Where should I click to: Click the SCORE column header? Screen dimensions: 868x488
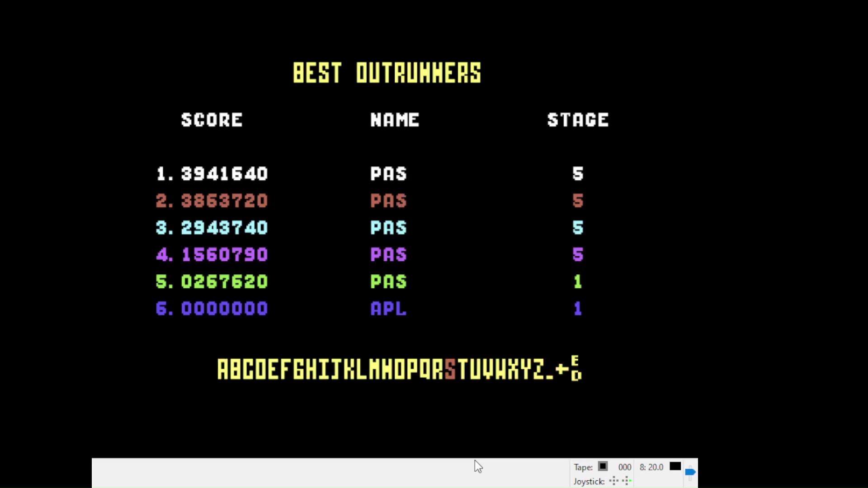212,120
